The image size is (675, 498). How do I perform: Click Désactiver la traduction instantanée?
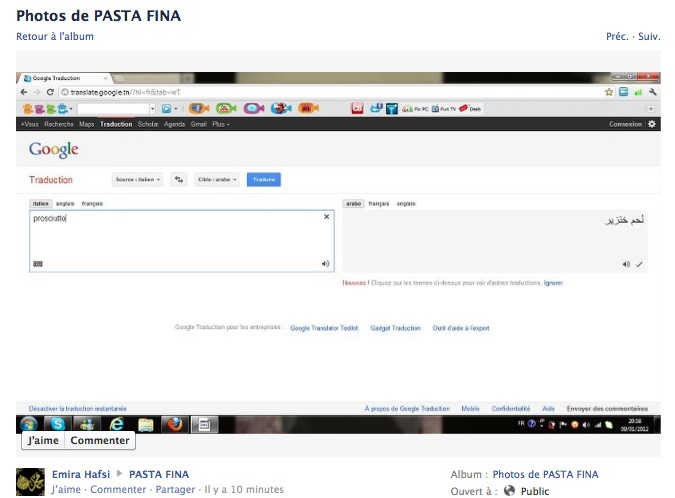coord(77,408)
